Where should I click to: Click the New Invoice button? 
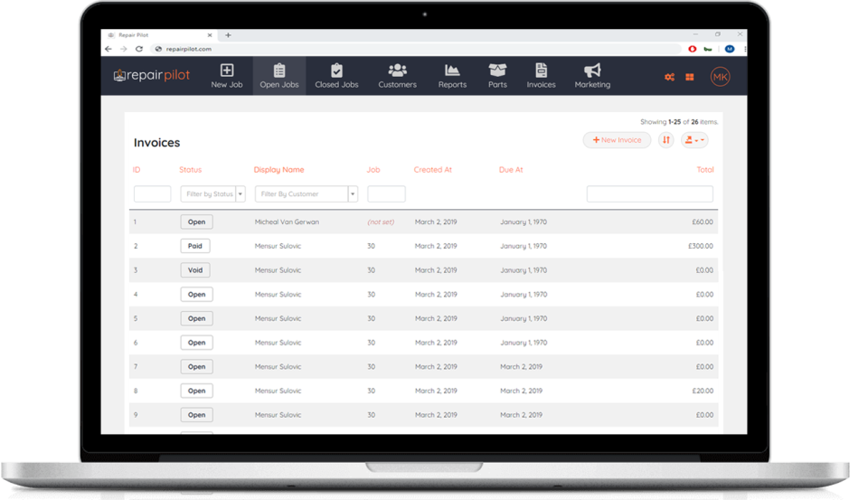tap(617, 140)
